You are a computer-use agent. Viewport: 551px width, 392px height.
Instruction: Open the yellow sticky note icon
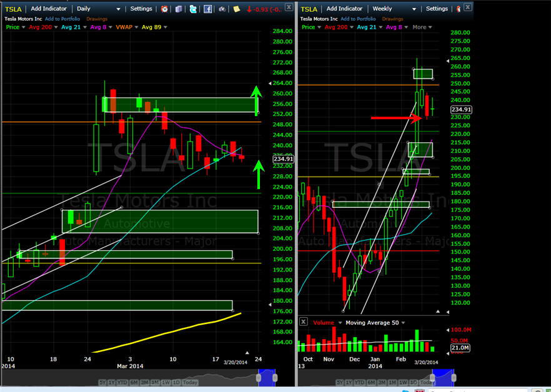tap(237, 9)
